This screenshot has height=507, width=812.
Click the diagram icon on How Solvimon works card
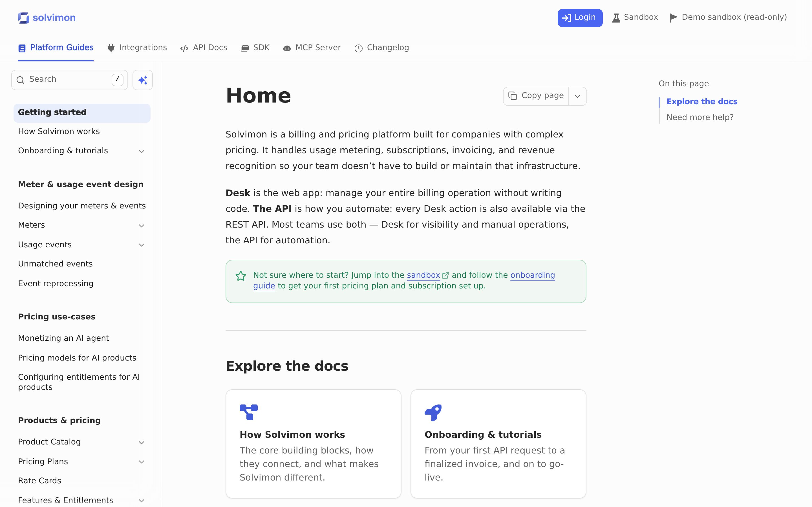249,412
